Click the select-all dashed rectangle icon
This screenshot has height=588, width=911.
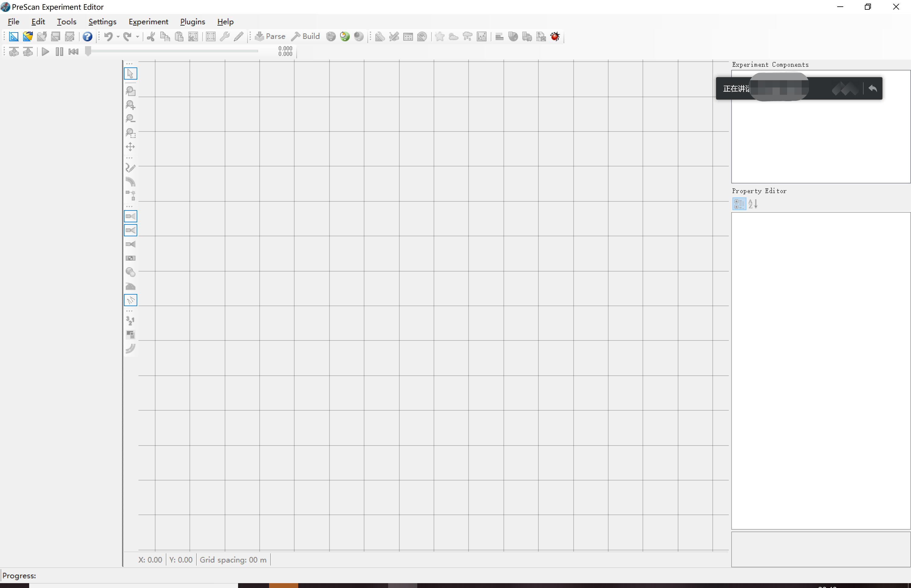point(211,36)
